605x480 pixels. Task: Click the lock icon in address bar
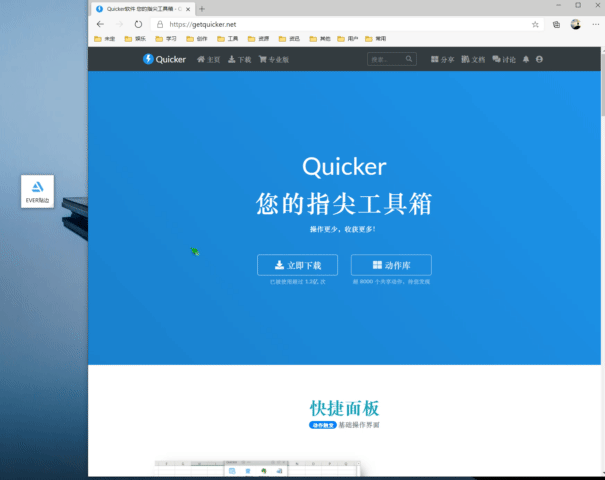pyautogui.click(x=160, y=24)
